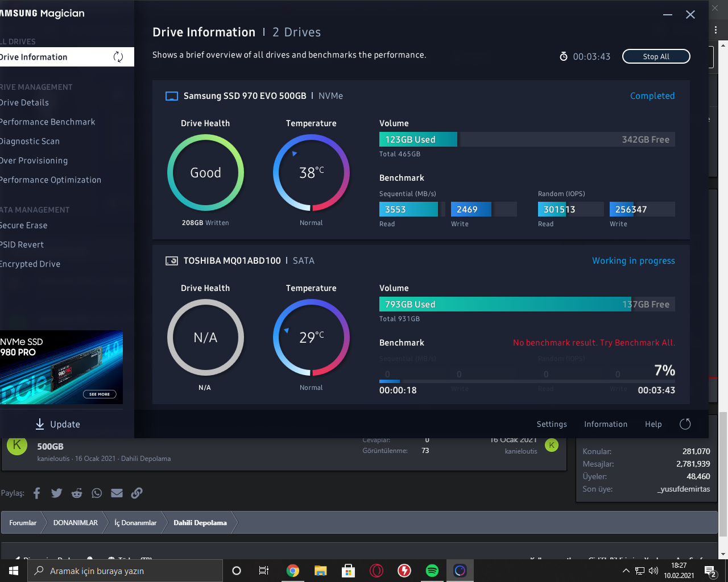Copy the forum post link icon
This screenshot has height=582, width=728.
(136, 493)
